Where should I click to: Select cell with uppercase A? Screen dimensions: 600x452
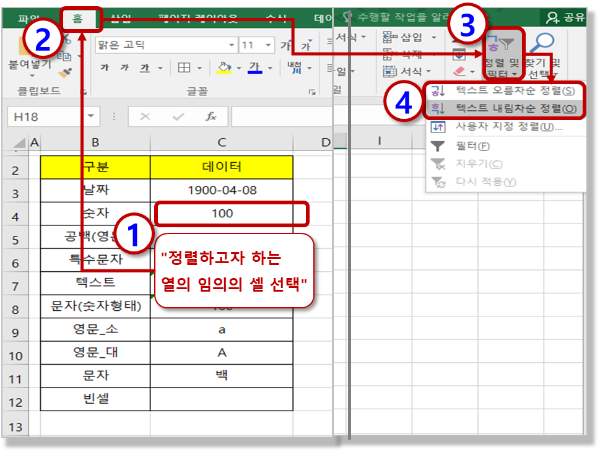pyautogui.click(x=222, y=353)
